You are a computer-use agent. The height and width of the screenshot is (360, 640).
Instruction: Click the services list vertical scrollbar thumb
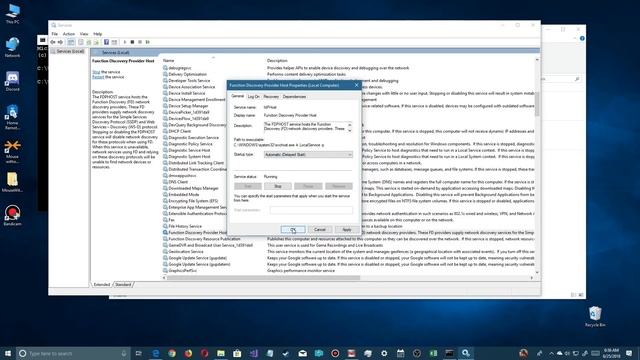click(537, 104)
